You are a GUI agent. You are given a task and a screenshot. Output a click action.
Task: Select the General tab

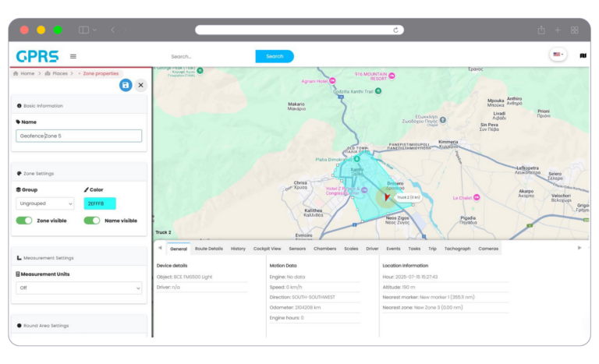click(x=179, y=249)
